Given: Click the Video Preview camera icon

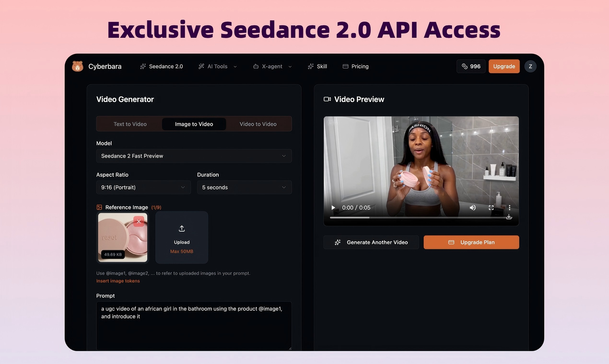Looking at the screenshot, I should coord(327,99).
